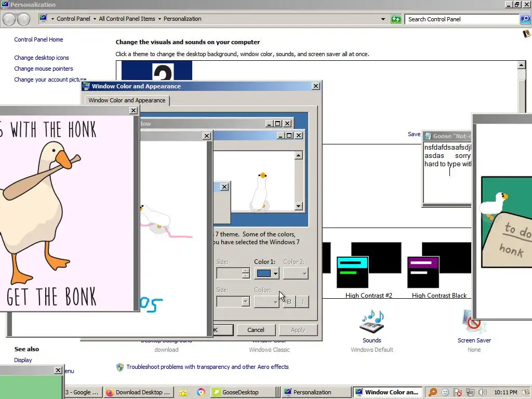The height and width of the screenshot is (399, 532).
Task: Switch to Personalization taskbar button
Action: click(x=316, y=392)
